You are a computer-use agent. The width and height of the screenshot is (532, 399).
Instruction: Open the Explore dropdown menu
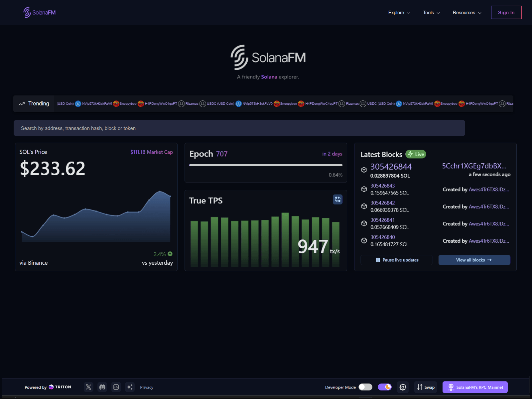(x=399, y=13)
